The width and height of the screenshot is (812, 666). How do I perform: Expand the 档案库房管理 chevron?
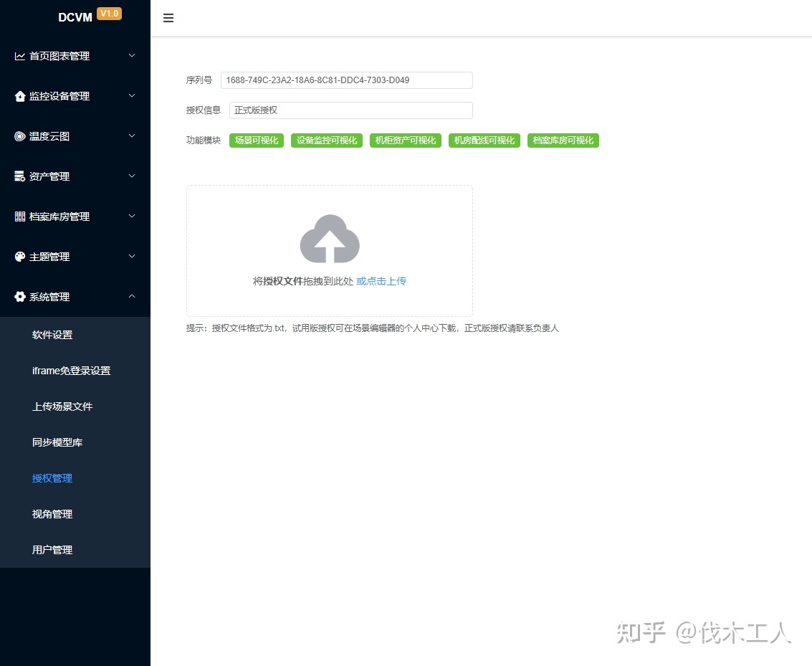132,216
